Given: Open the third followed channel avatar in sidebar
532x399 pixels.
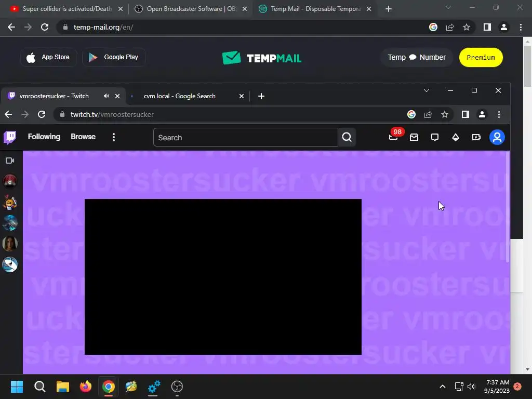Looking at the screenshot, I should pos(10,223).
